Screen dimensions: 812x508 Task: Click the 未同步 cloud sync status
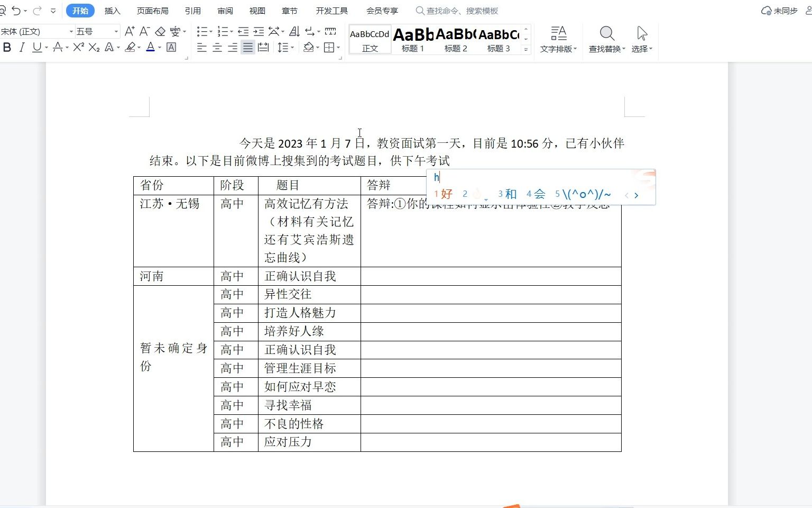[779, 11]
